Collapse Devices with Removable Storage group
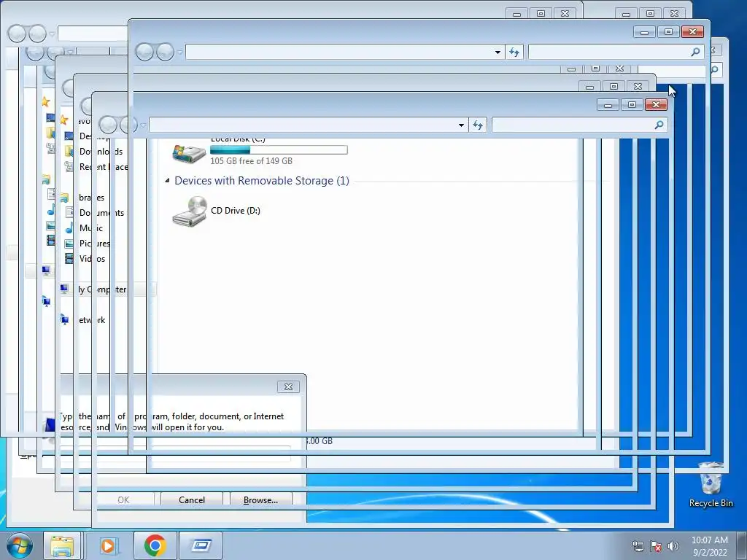Image resolution: width=747 pixels, height=560 pixels. coord(167,181)
